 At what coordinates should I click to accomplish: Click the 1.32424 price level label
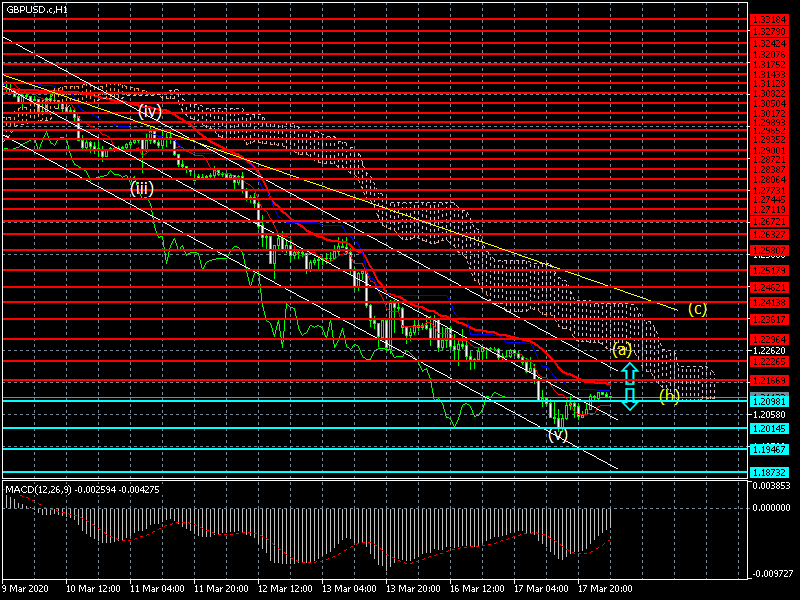[x=769, y=43]
